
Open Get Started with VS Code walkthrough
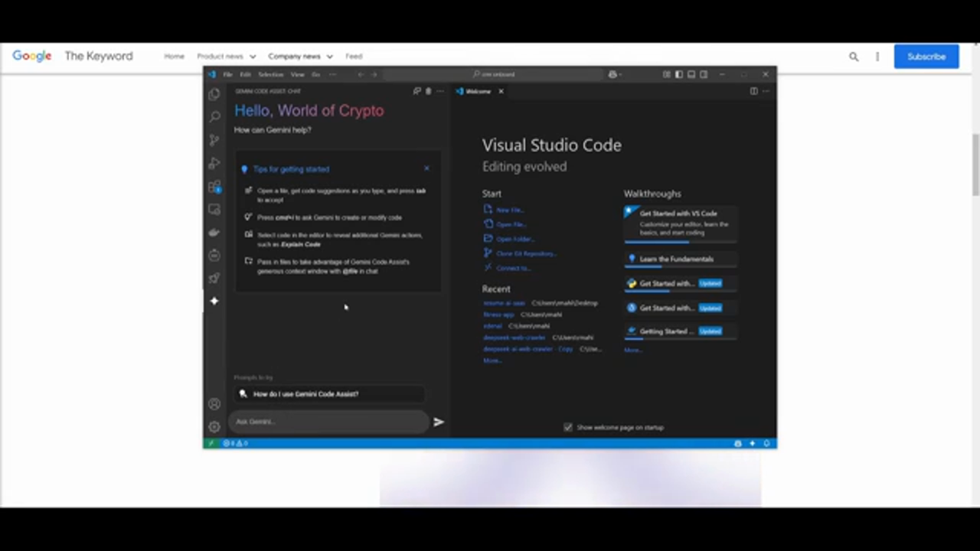(680, 223)
